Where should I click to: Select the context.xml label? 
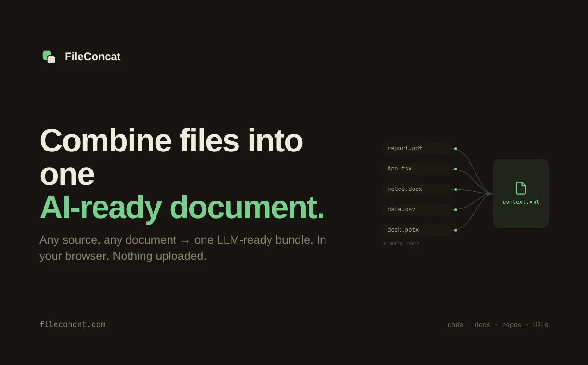pos(521,202)
